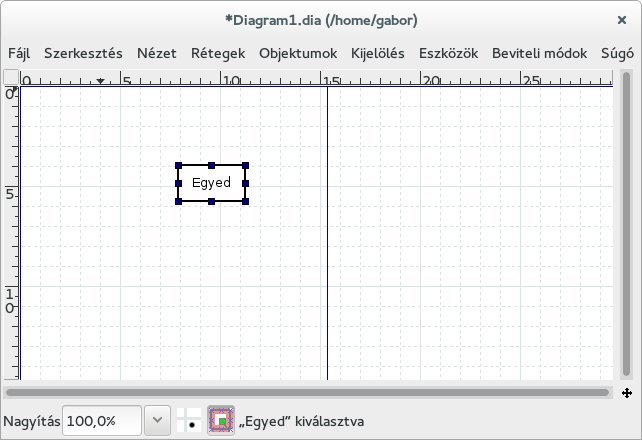This screenshot has height=440, width=642.
Task: Click the zoom value field showing 100,0%
Action: pyautogui.click(x=102, y=421)
